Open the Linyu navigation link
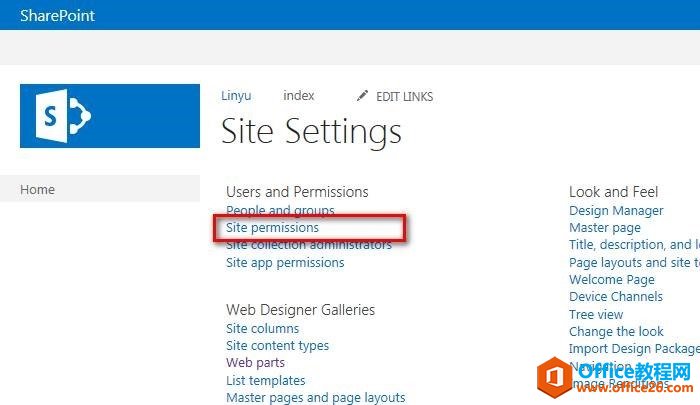The image size is (700, 405). (x=236, y=96)
